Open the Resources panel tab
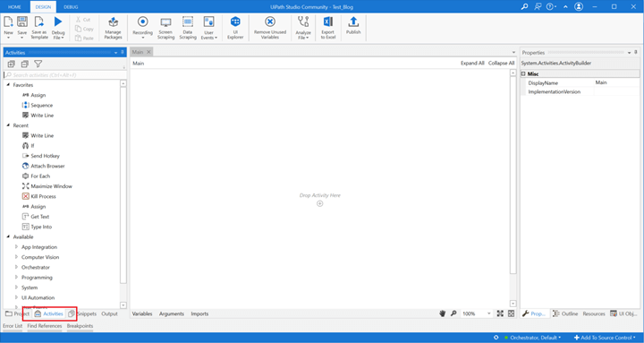This screenshot has width=644, height=343. [x=594, y=313]
